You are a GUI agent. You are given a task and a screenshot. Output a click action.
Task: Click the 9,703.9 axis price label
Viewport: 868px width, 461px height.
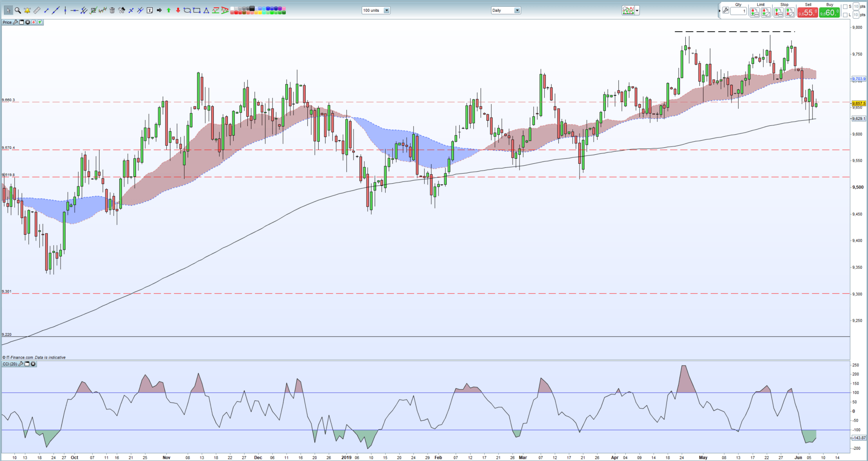pyautogui.click(x=859, y=79)
